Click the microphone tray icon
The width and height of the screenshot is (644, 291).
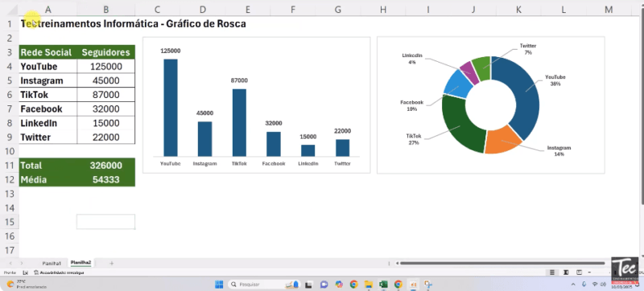click(584, 284)
